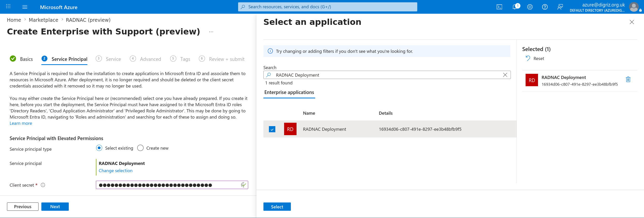Click the account avatar picture
The width and height of the screenshot is (644, 218).
pyautogui.click(x=634, y=7)
